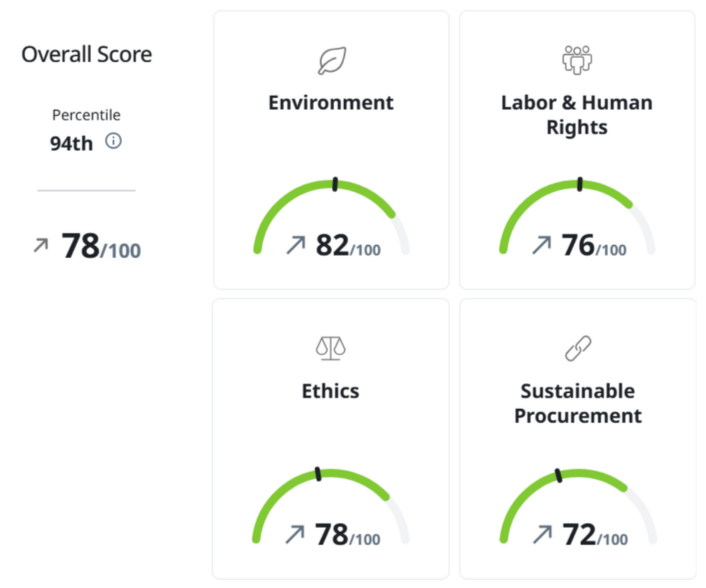
Task: Select the Ethics card title
Action: pyautogui.click(x=331, y=390)
